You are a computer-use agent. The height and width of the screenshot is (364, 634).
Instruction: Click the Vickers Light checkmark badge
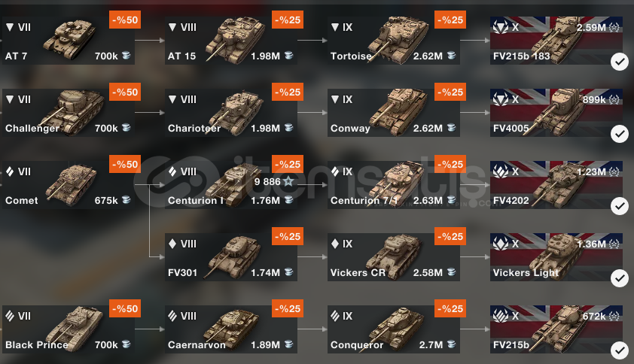pyautogui.click(x=620, y=278)
